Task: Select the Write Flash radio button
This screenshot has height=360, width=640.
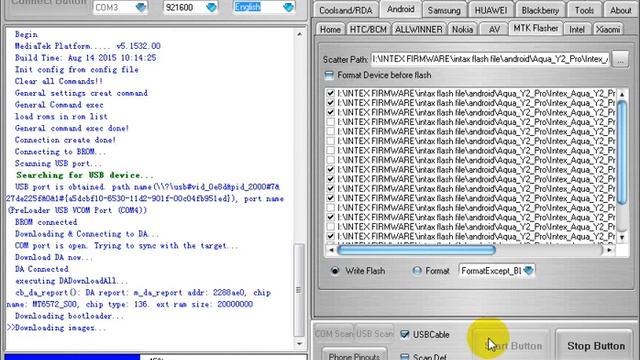Action: [x=335, y=271]
